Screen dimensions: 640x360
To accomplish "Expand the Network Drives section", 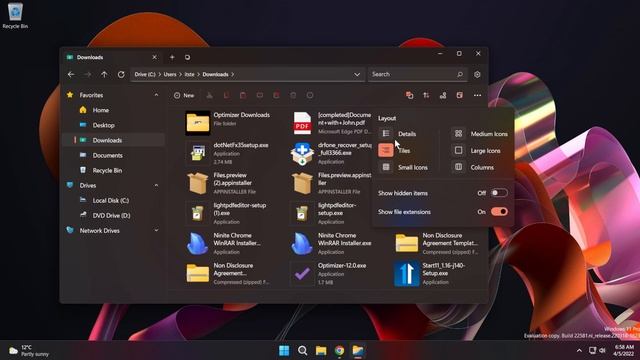I will (156, 230).
